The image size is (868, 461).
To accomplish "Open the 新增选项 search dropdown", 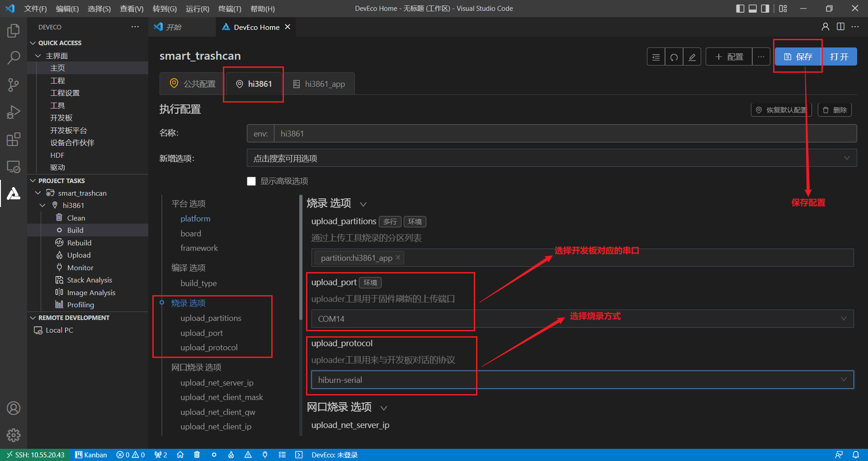I will [x=552, y=158].
